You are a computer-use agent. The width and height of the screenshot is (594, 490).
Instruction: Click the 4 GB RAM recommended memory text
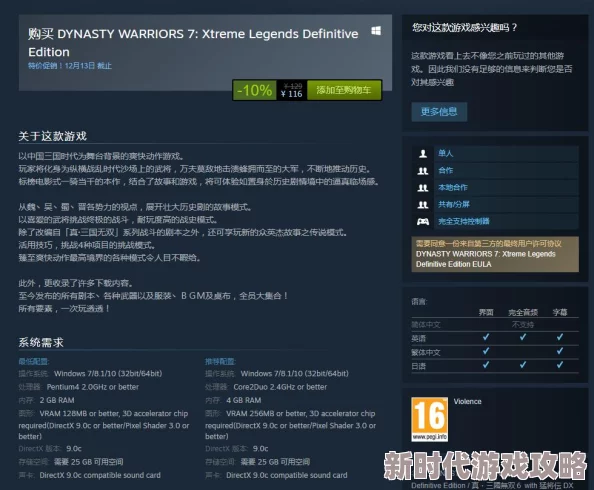[x=244, y=400]
